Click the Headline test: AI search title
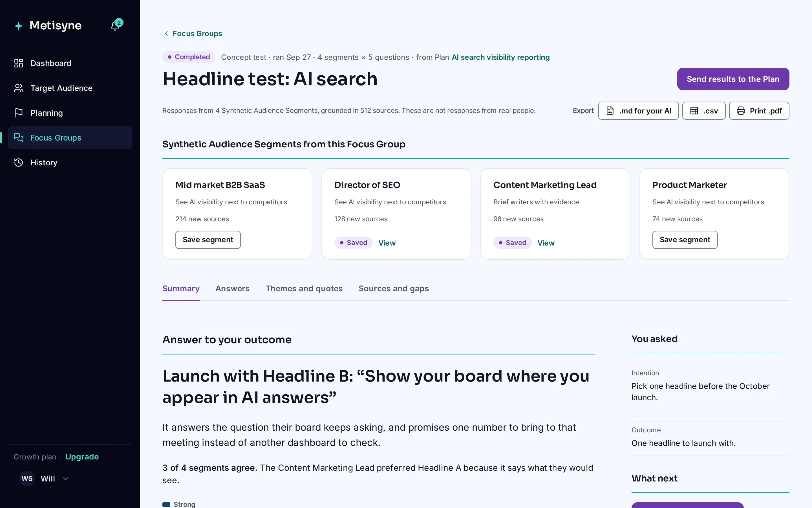Image resolution: width=812 pixels, height=508 pixels. 270,79
